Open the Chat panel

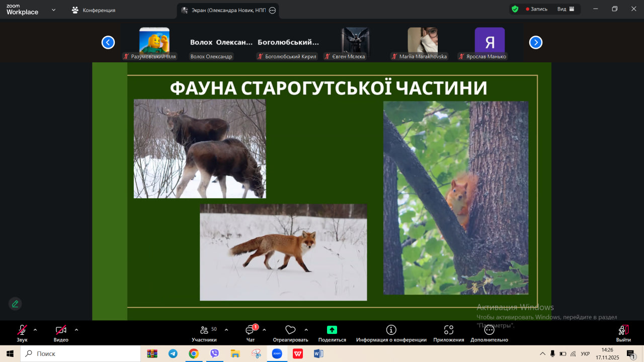click(x=250, y=333)
